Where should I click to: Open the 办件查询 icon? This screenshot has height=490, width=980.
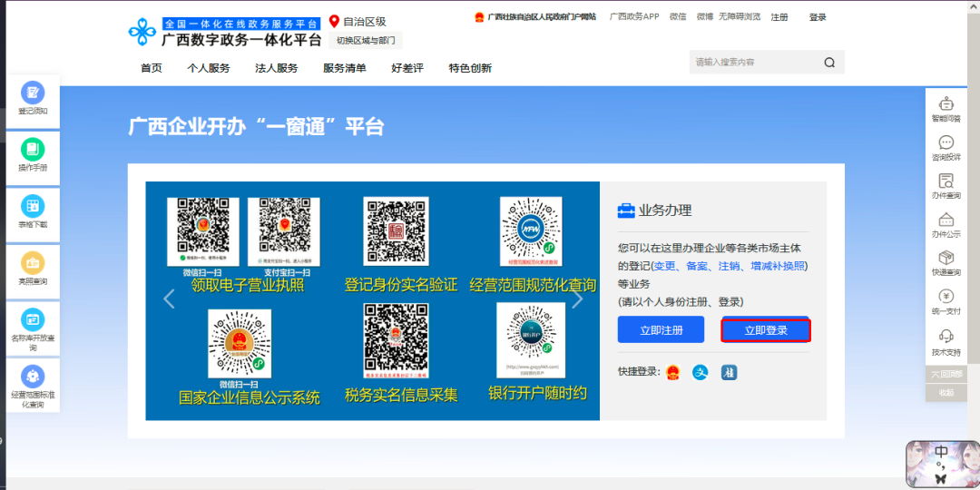(946, 181)
